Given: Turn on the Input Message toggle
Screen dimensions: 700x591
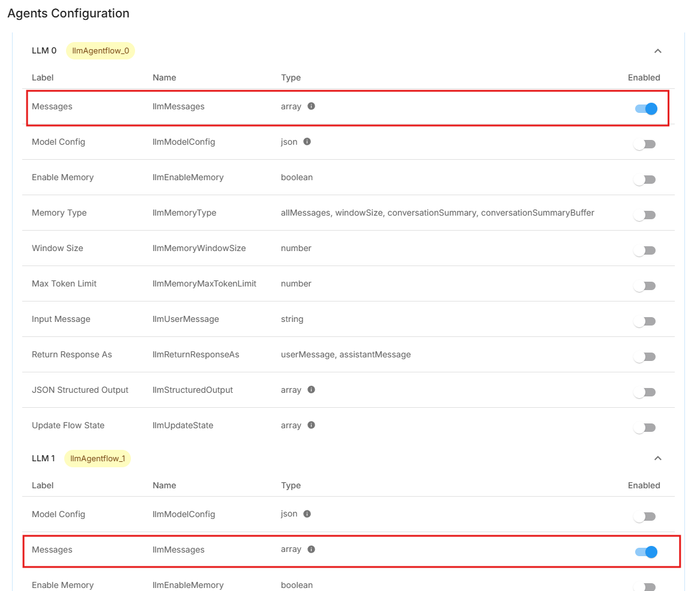Looking at the screenshot, I should pos(645,321).
